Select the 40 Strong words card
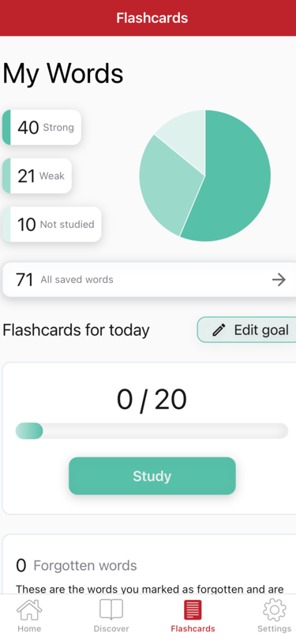Image resolution: width=296 pixels, height=644 pixels. pyautogui.click(x=42, y=128)
